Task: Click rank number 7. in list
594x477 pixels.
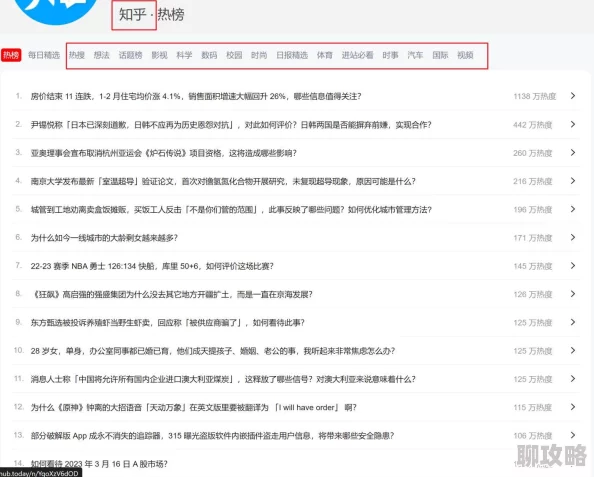Action: coord(19,265)
